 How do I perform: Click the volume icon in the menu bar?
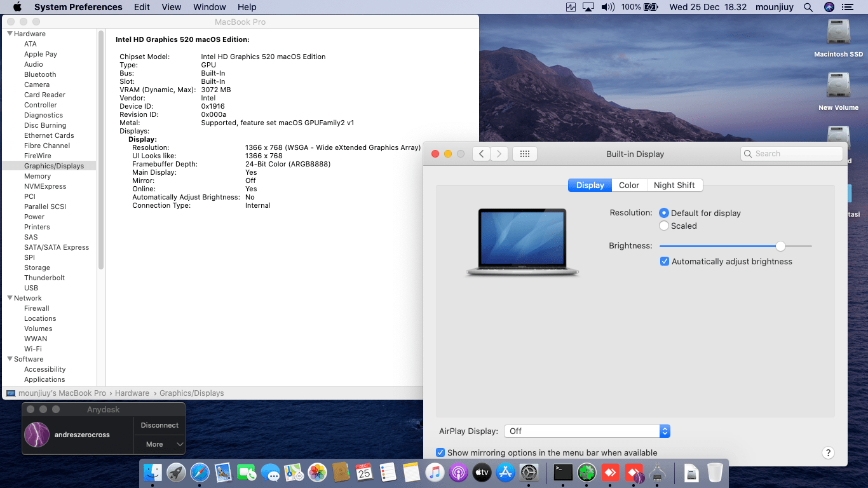tap(608, 7)
